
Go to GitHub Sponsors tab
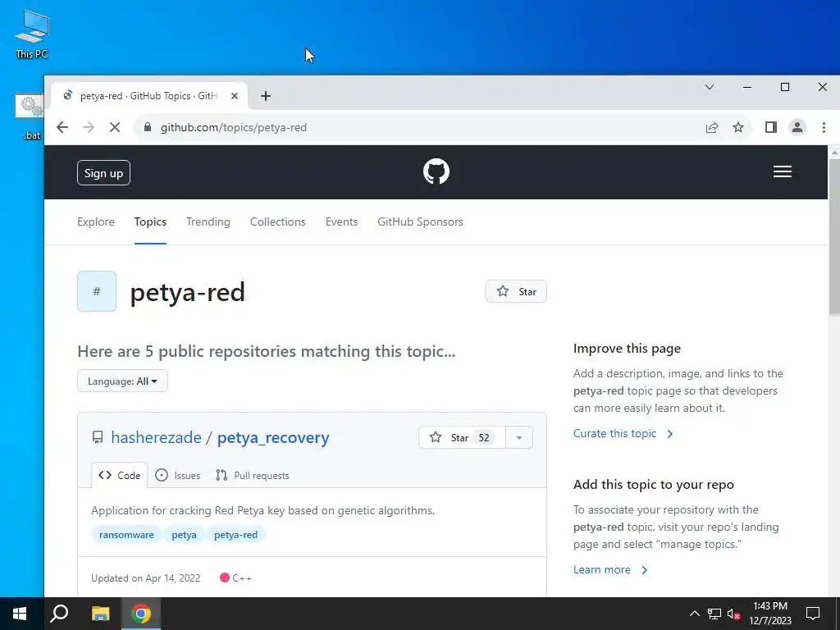[x=420, y=221]
